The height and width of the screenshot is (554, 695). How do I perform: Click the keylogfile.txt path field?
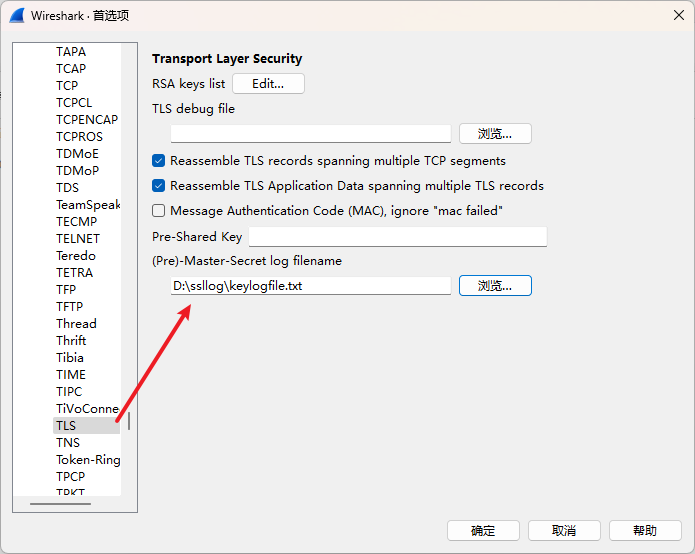[310, 286]
